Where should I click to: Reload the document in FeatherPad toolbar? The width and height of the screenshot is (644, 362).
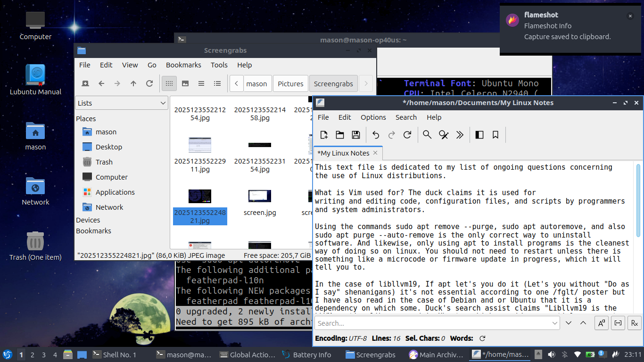pos(408,135)
